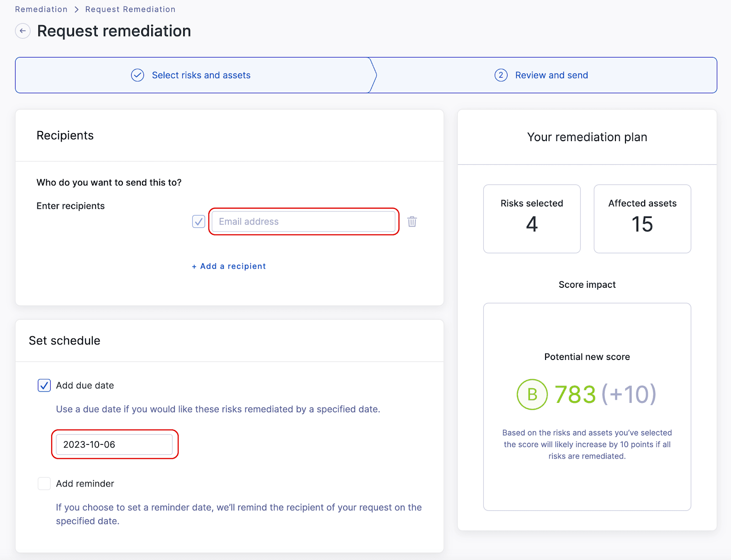Click the Enter recipients label
The height and width of the screenshot is (560, 731).
click(70, 206)
